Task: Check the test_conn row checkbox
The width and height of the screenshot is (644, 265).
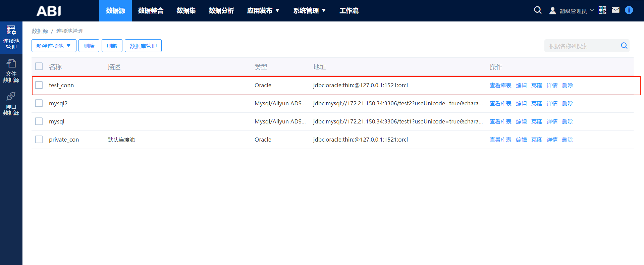Action: click(x=39, y=85)
